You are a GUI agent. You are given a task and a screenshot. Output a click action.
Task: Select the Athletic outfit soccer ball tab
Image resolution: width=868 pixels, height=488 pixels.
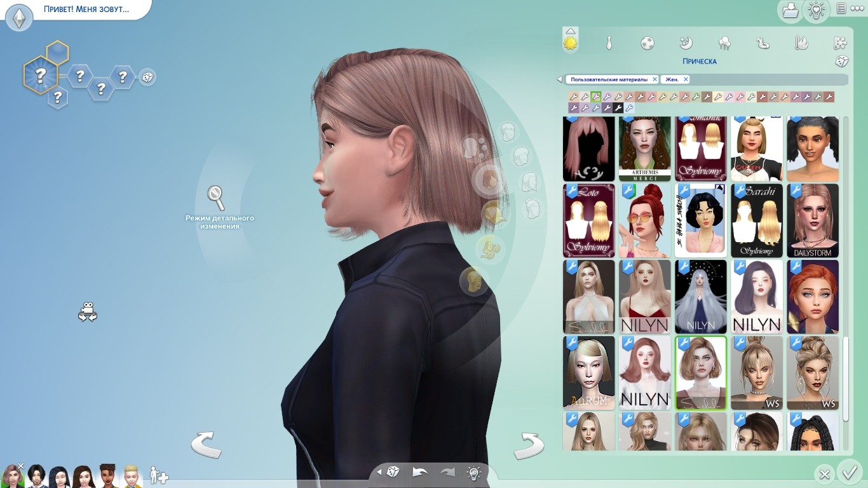point(647,43)
